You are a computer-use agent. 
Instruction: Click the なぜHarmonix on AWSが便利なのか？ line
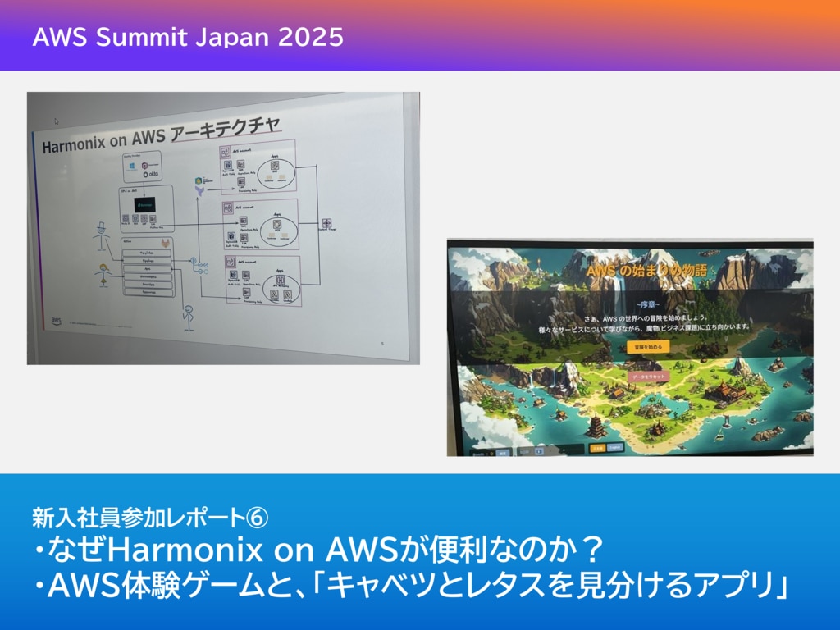pos(318,550)
